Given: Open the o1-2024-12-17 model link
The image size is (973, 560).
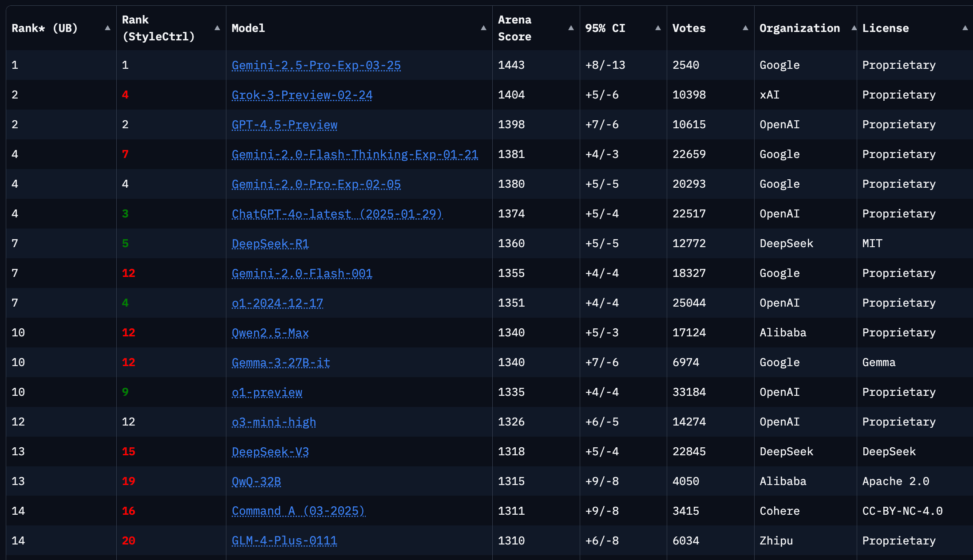Looking at the screenshot, I should 277,303.
